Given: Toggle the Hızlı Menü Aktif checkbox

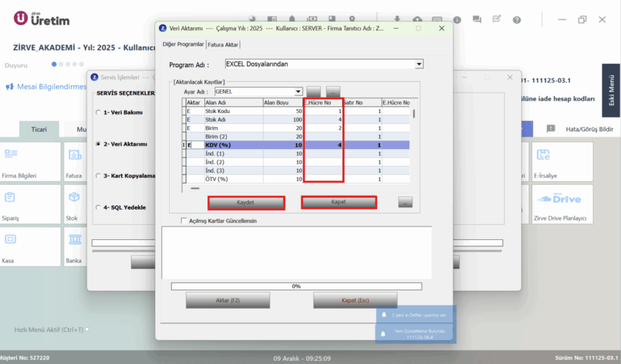Looking at the screenshot, I should [x=87, y=329].
